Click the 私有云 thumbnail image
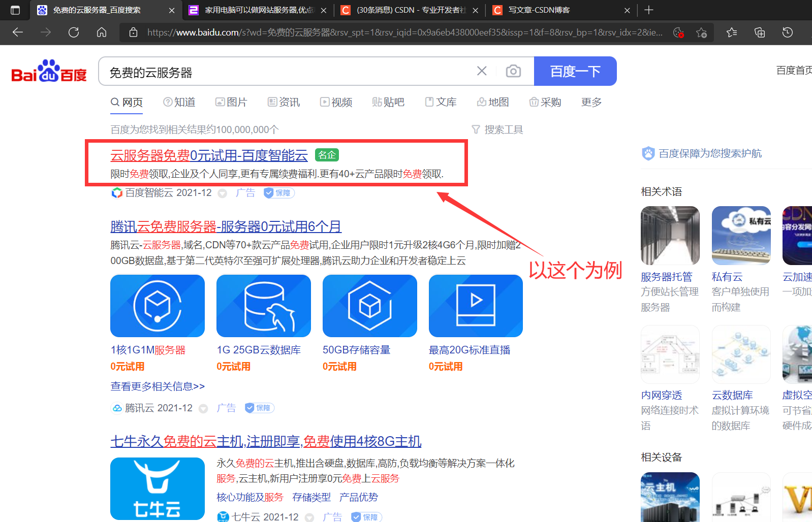 click(741, 236)
